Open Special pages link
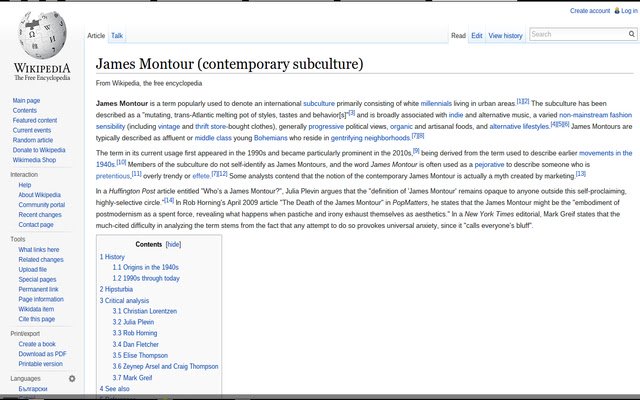This screenshot has height=400, width=640. pos(37,279)
